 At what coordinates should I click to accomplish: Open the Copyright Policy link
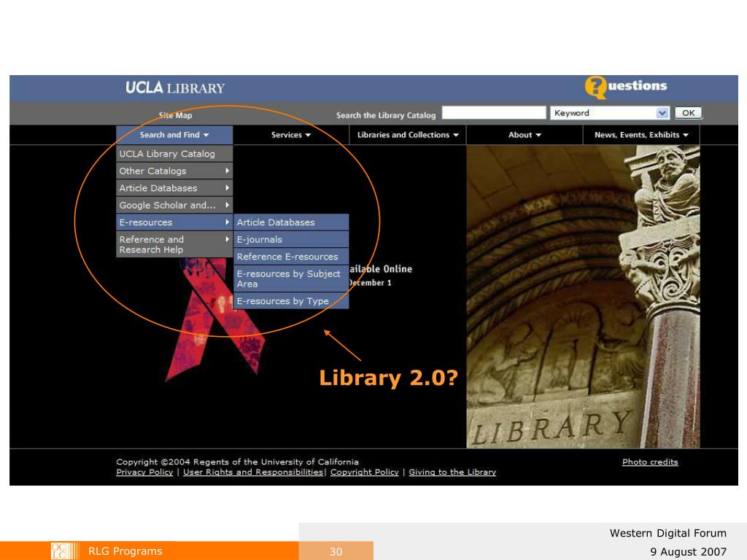[365, 472]
